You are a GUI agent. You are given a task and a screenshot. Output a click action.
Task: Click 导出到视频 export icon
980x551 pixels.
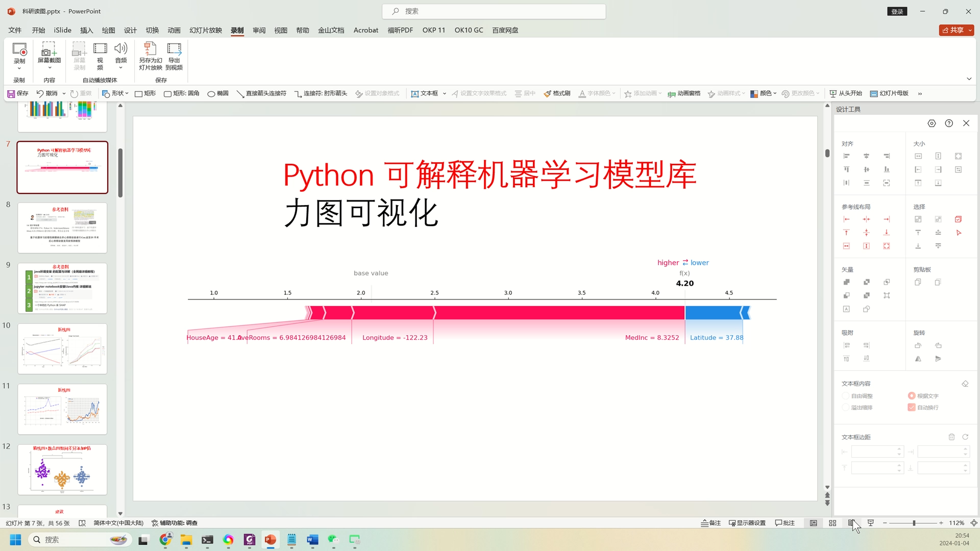pyautogui.click(x=174, y=50)
